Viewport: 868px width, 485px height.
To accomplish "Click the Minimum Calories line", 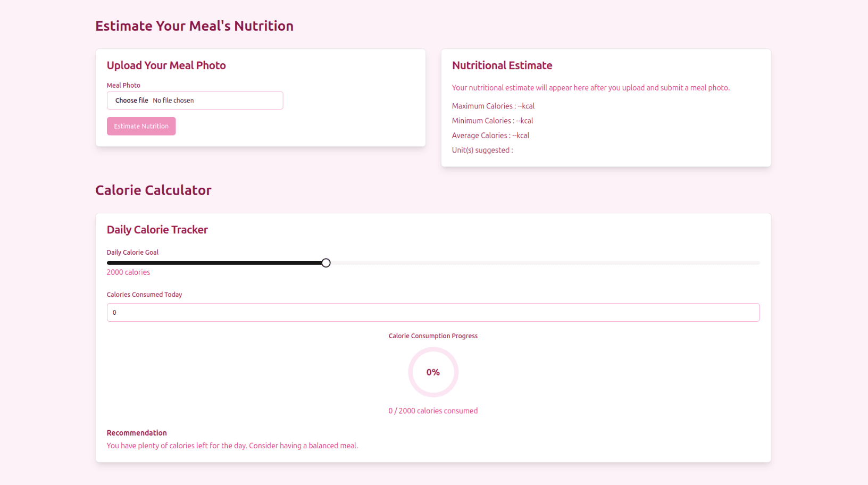I will click(493, 121).
